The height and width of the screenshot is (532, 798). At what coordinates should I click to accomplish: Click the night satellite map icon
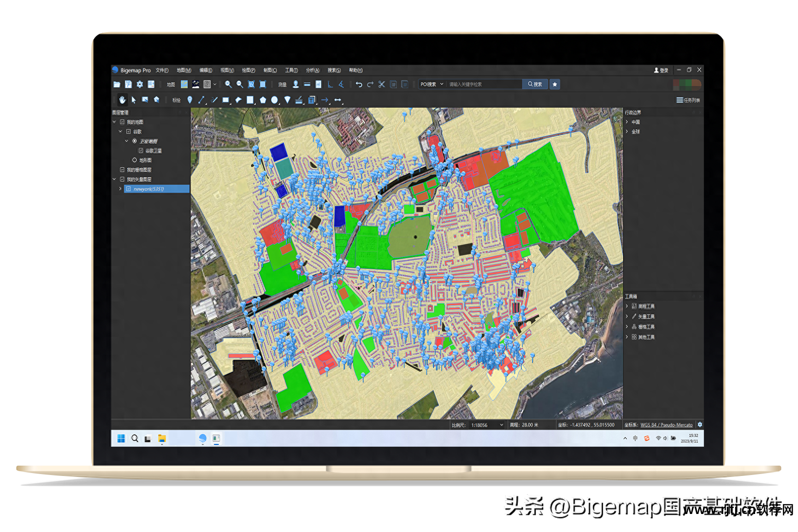(x=195, y=84)
